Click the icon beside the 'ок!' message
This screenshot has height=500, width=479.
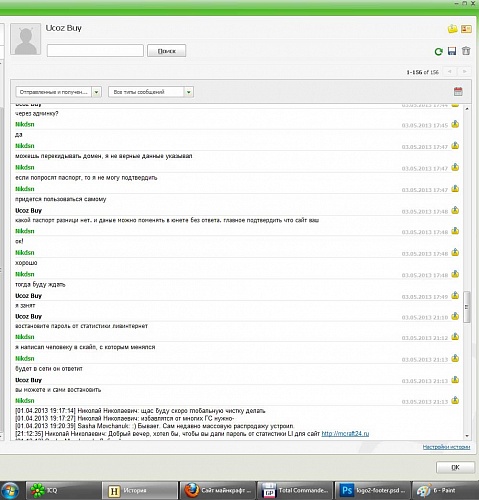click(x=455, y=231)
